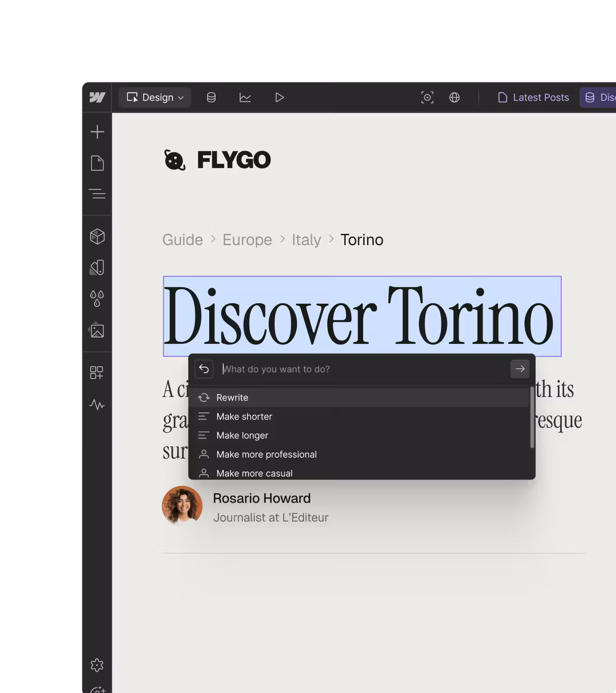This screenshot has width=616, height=693.
Task: Choose Make shorter option
Action: click(x=244, y=417)
